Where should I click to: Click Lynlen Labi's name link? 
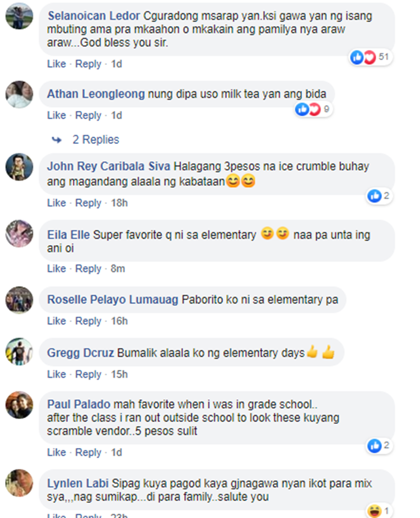click(78, 483)
